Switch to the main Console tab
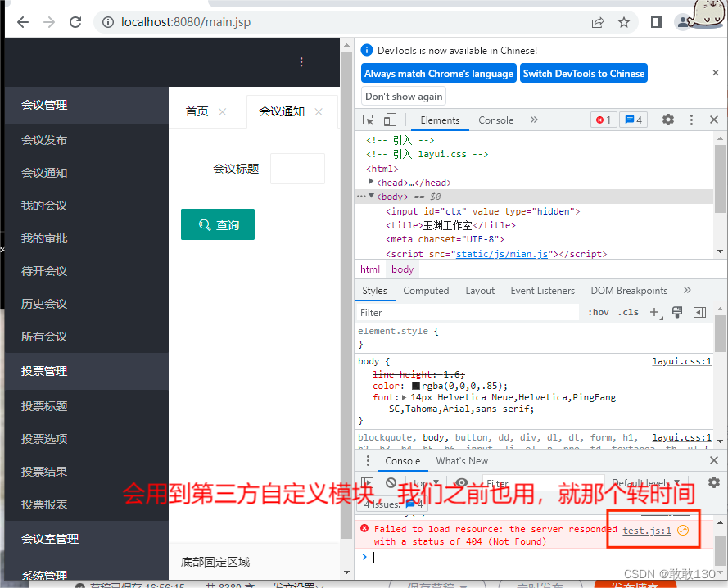The width and height of the screenshot is (728, 588). tap(496, 120)
